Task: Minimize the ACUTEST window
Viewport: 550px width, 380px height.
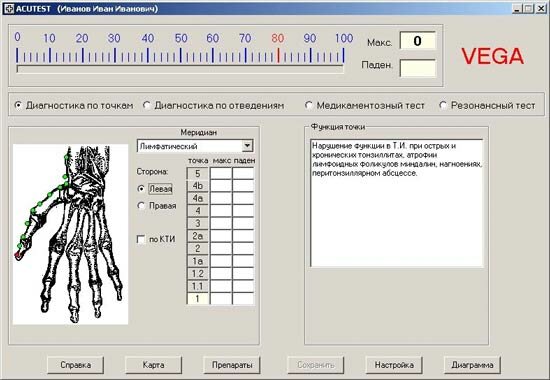Action: pyautogui.click(x=517, y=9)
